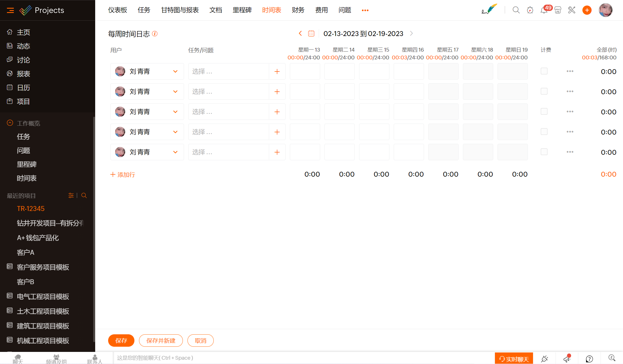Open the help question-mark icon at bottom right

589,358
